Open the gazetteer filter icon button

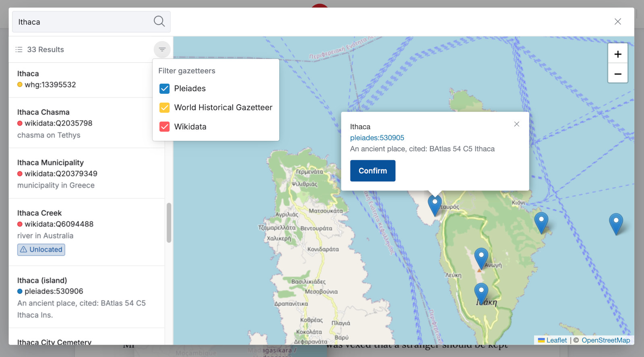click(162, 50)
